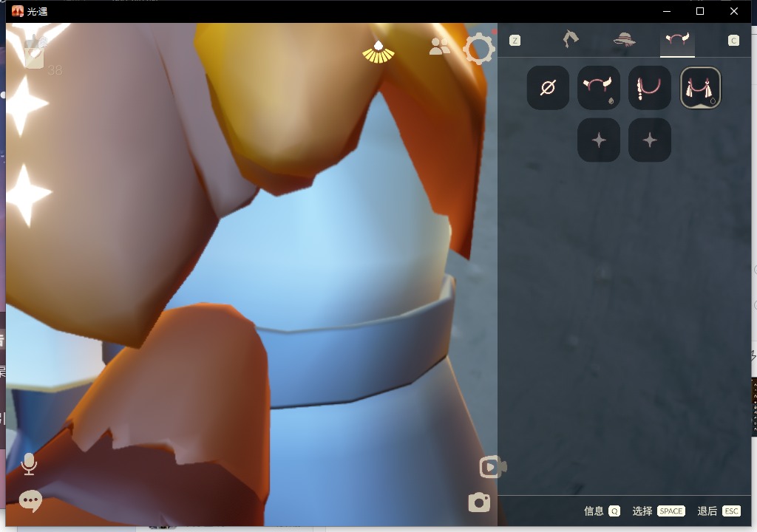Equip the tasseled headpiece accessory
Image resolution: width=757 pixels, height=532 pixels.
point(701,88)
